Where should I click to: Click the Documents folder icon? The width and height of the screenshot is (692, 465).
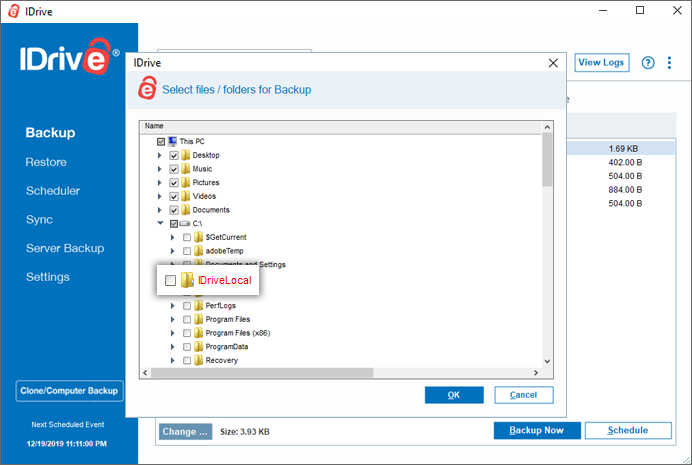[x=186, y=210]
